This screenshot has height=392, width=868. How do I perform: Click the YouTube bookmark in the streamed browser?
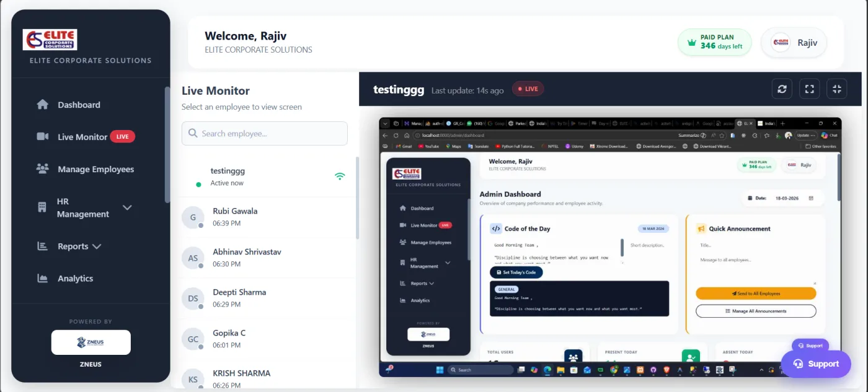(428, 146)
